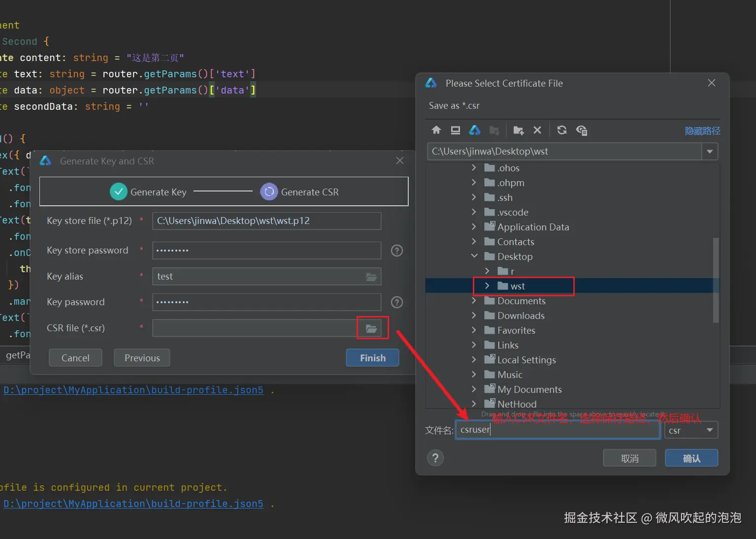Click the 文件名 file name input field
This screenshot has height=539, width=756.
point(558,430)
